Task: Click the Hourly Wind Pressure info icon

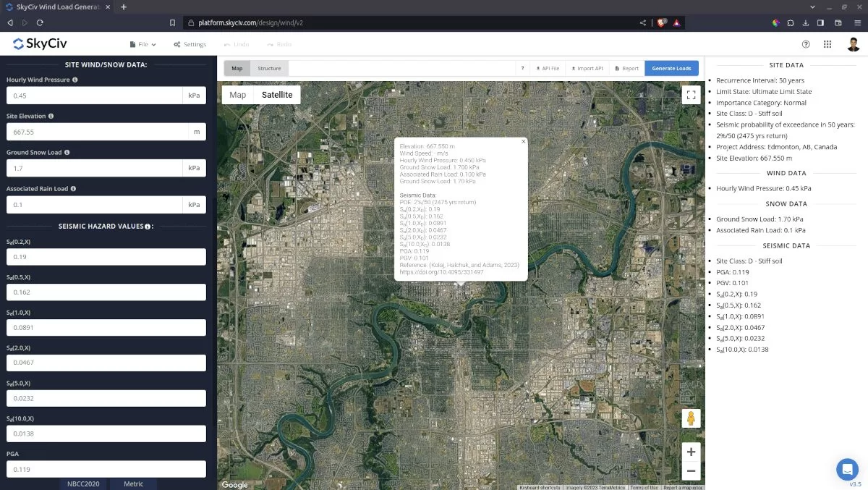Action: point(77,80)
